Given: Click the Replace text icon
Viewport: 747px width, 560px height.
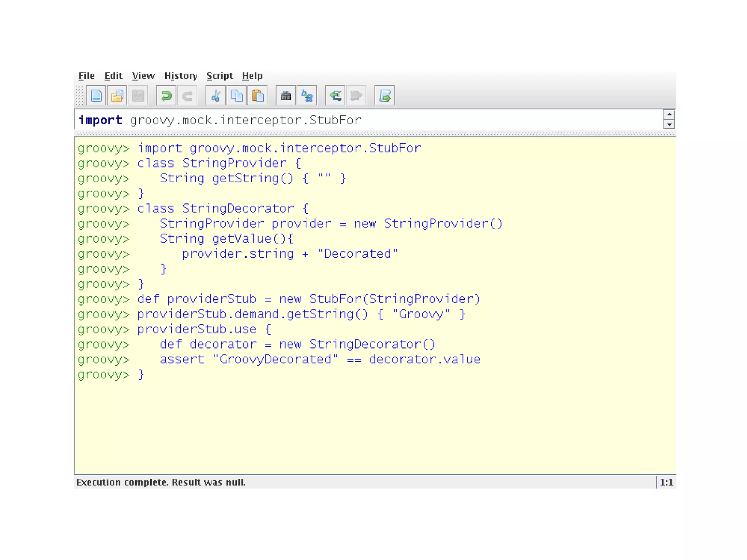Looking at the screenshot, I should tap(307, 96).
